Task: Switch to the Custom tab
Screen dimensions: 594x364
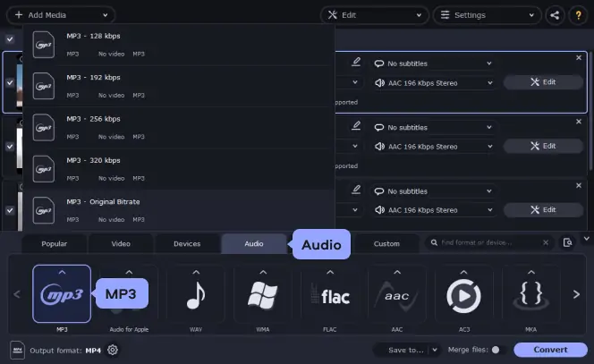Action: (x=386, y=243)
